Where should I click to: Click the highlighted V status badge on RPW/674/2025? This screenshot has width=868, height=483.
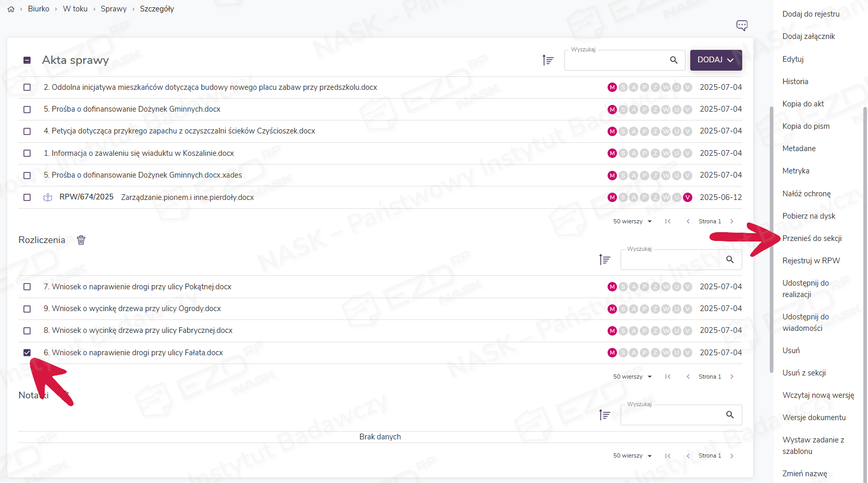pyautogui.click(x=688, y=197)
